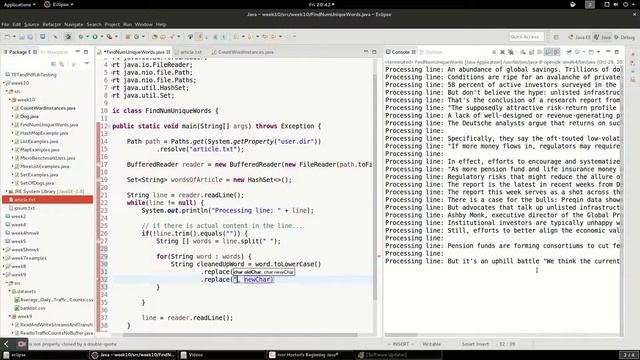Click the Terminate red square in Console
640x360 pixels.
tap(494, 52)
